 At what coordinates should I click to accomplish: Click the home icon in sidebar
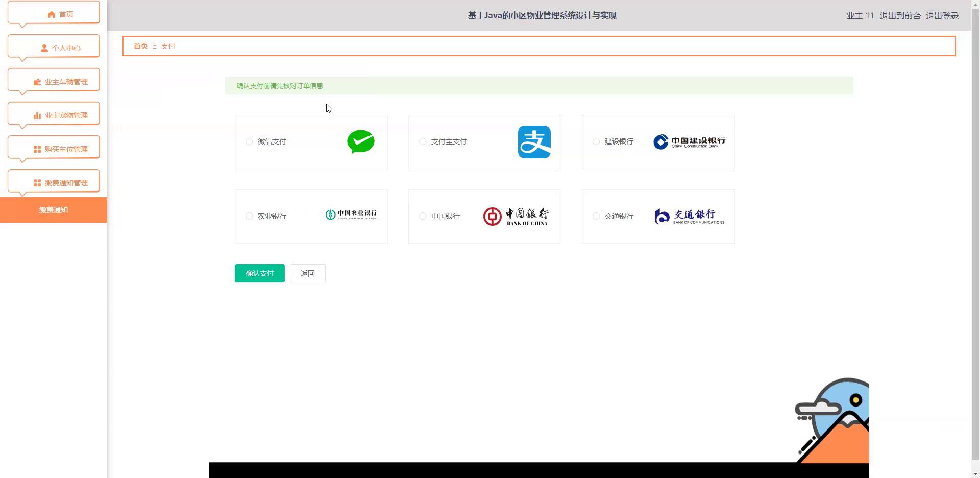pyautogui.click(x=51, y=14)
